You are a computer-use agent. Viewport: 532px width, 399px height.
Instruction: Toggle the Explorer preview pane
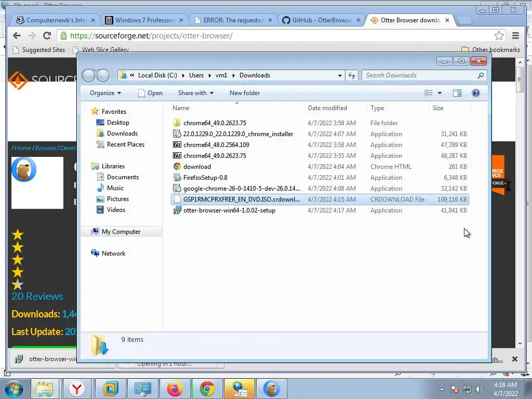(457, 93)
